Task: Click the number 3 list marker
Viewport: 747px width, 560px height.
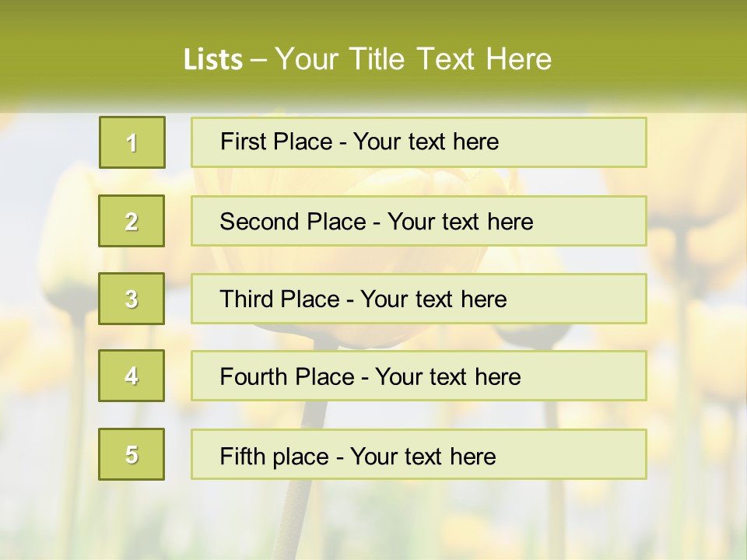Action: coord(132,299)
